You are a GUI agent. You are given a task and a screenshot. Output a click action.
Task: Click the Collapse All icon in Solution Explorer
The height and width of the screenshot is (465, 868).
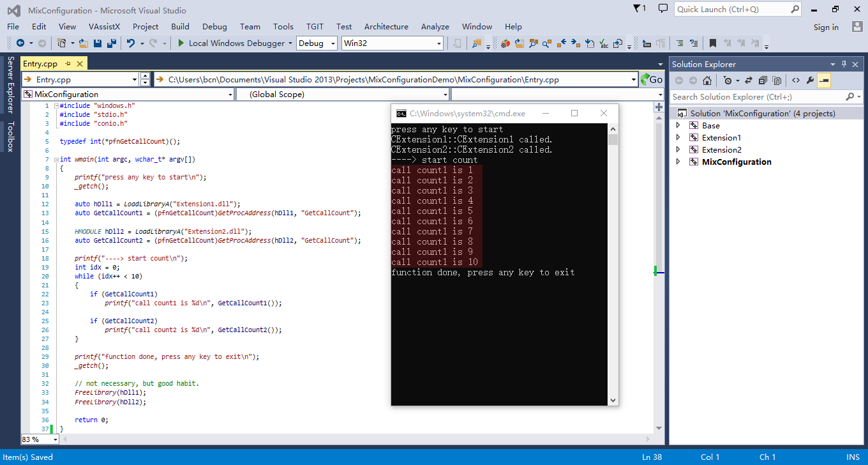pos(763,80)
